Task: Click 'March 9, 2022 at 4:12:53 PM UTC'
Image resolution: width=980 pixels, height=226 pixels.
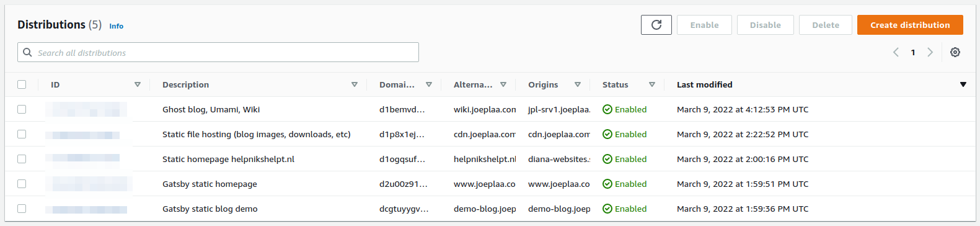Action: click(743, 109)
